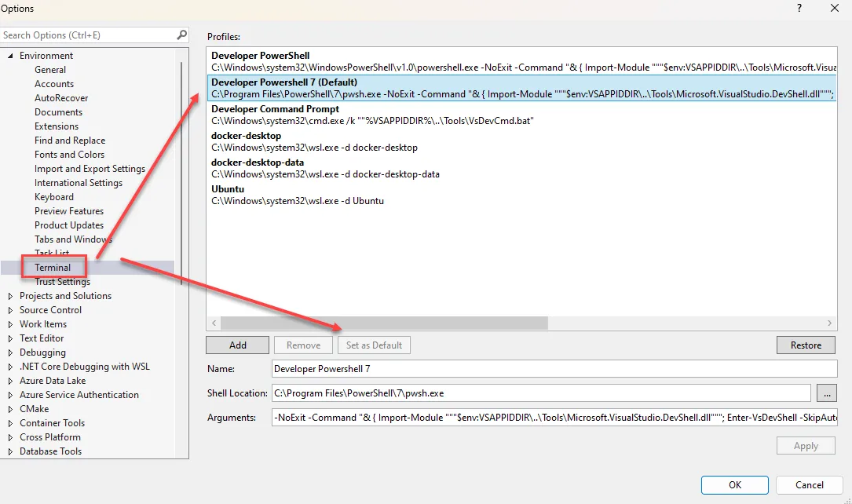Open the Keyboard settings page

click(x=53, y=196)
